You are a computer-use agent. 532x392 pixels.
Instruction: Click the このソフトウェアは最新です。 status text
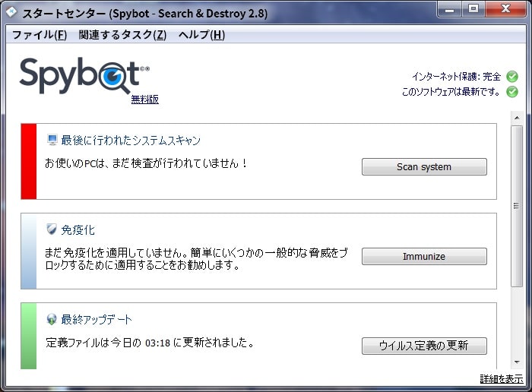(451, 92)
